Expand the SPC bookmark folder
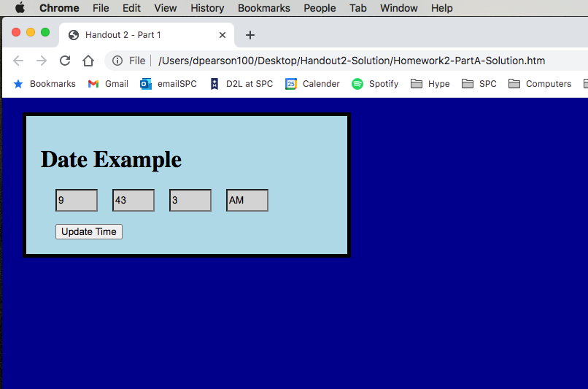The width and height of the screenshot is (588, 389). point(487,84)
